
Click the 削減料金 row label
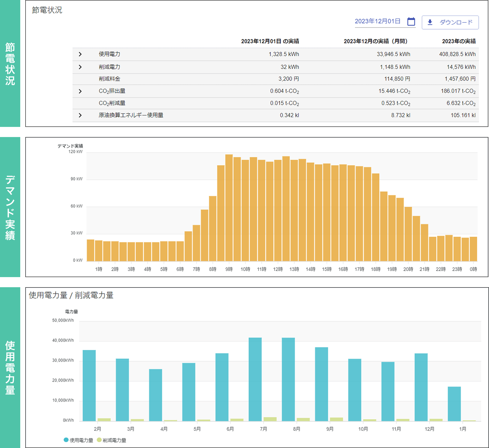click(109, 79)
